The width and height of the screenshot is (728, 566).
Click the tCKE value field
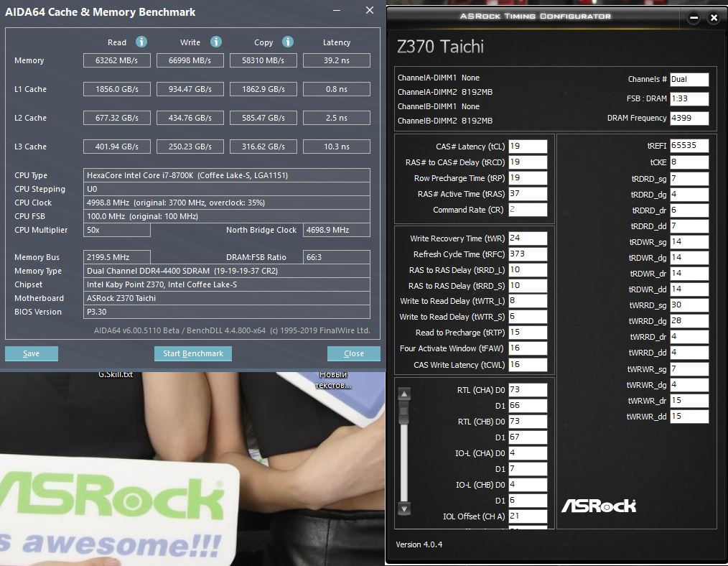(689, 162)
